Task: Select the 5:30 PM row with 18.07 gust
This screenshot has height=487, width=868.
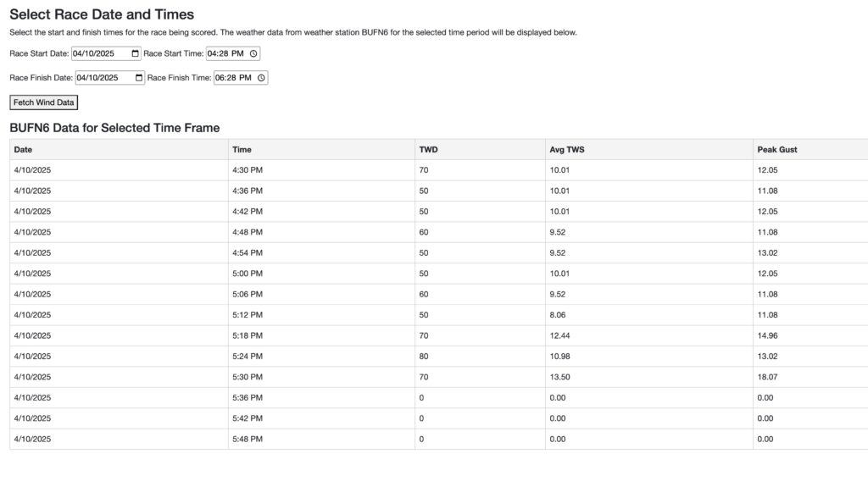Action: (x=439, y=377)
